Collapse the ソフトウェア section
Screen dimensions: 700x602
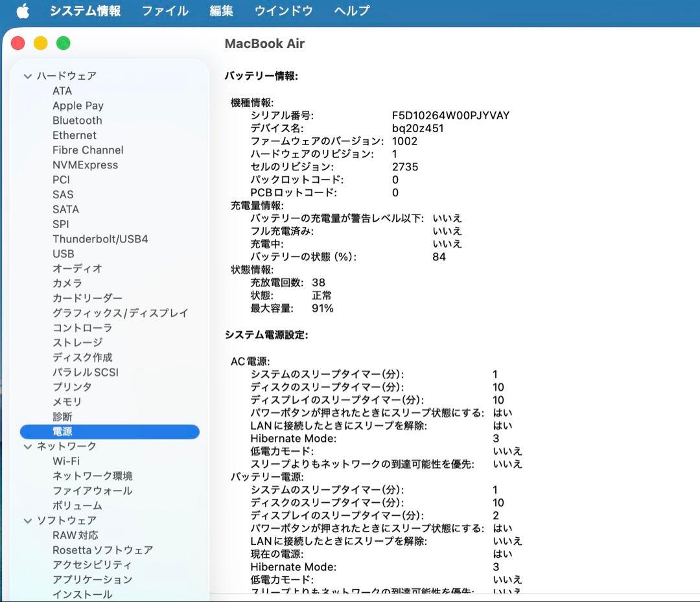click(27, 520)
